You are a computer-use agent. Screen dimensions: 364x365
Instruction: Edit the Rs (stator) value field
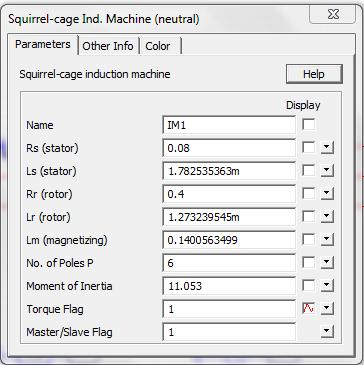[229, 148]
